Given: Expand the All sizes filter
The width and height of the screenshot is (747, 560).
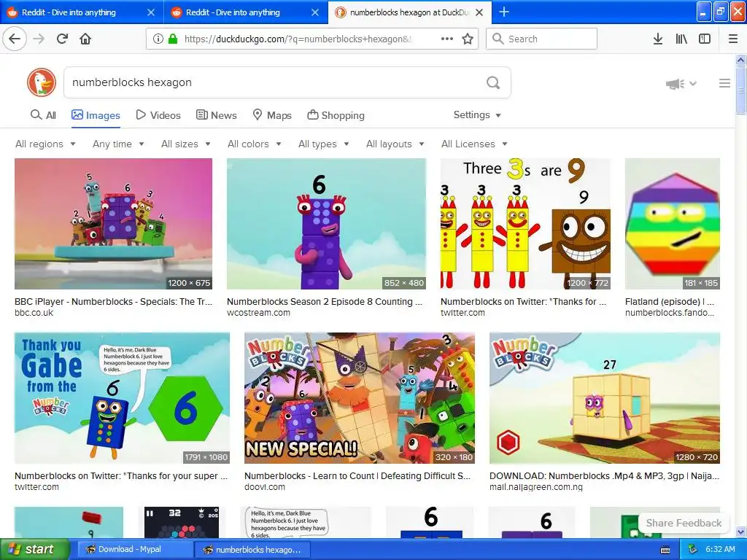Looking at the screenshot, I should 186,144.
